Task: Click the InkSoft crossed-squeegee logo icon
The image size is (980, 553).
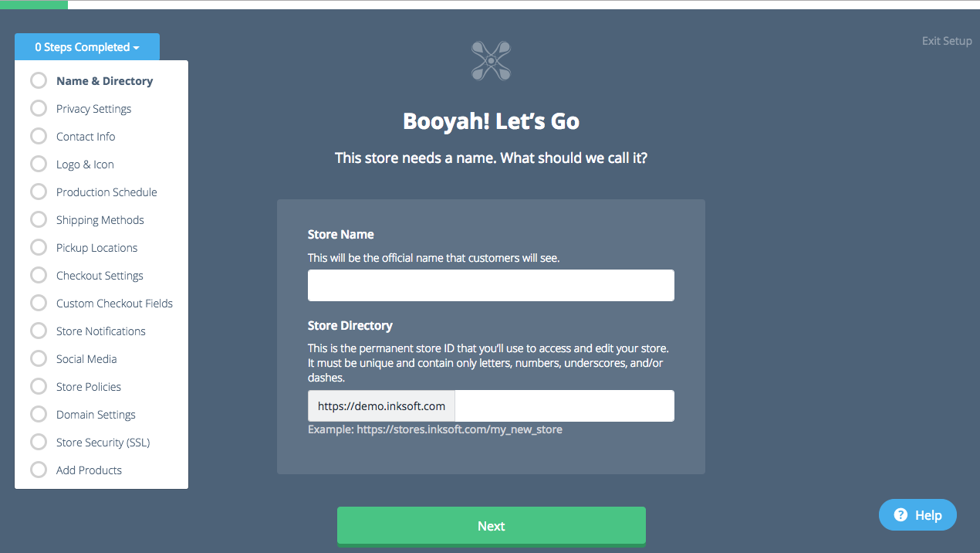Action: pos(491,60)
